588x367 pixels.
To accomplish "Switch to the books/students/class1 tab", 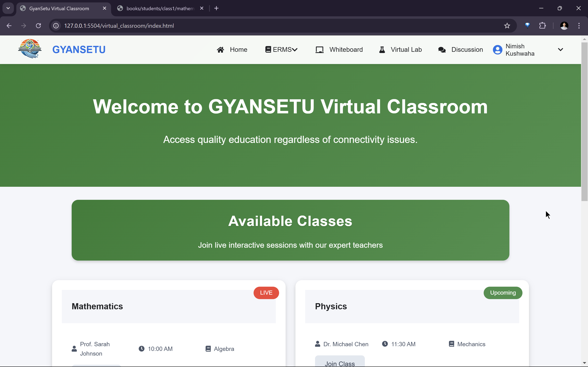I will coord(160,9).
